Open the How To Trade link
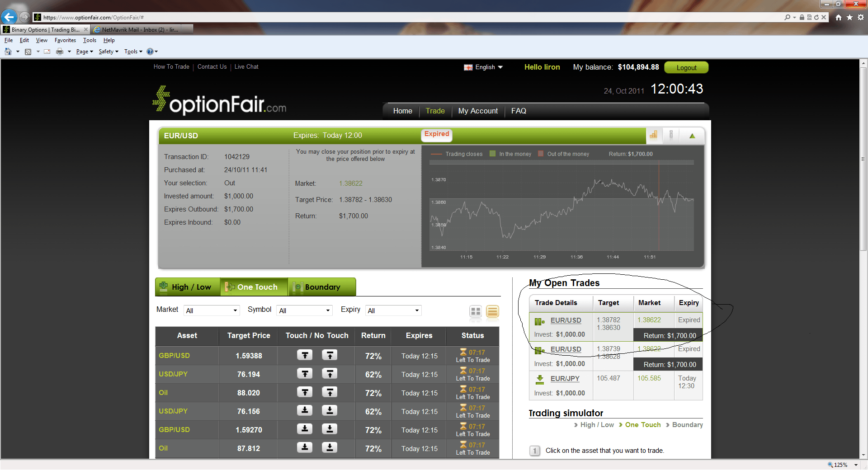868x470 pixels. 171,67
